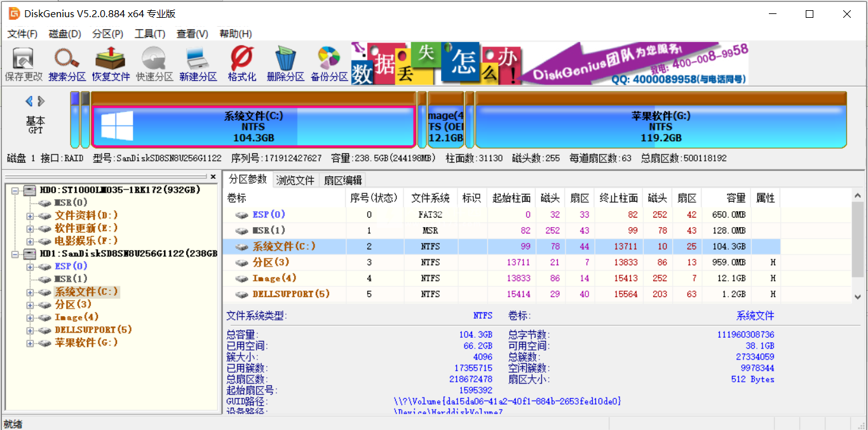Click the HD1 SanDisk disk icon in tree

pyautogui.click(x=30, y=253)
